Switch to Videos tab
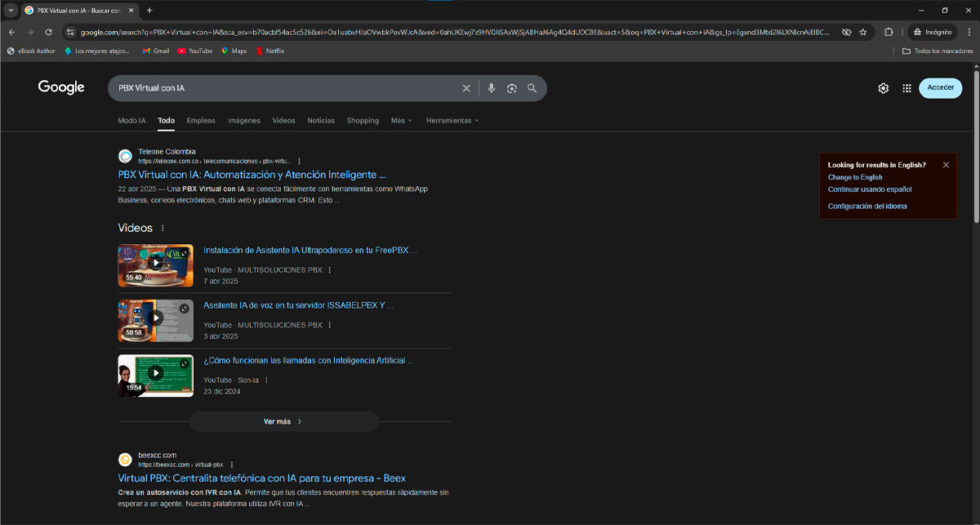The width and height of the screenshot is (980, 525). tap(283, 121)
